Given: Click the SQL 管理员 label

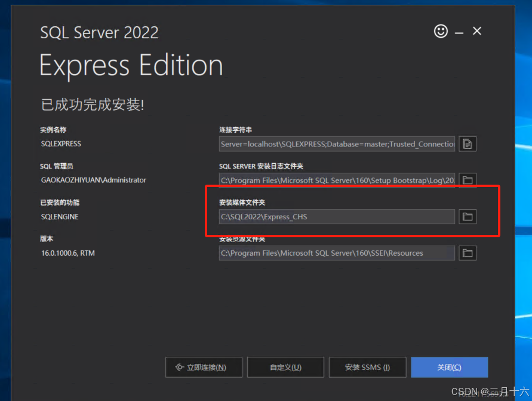Looking at the screenshot, I should click(x=57, y=166).
